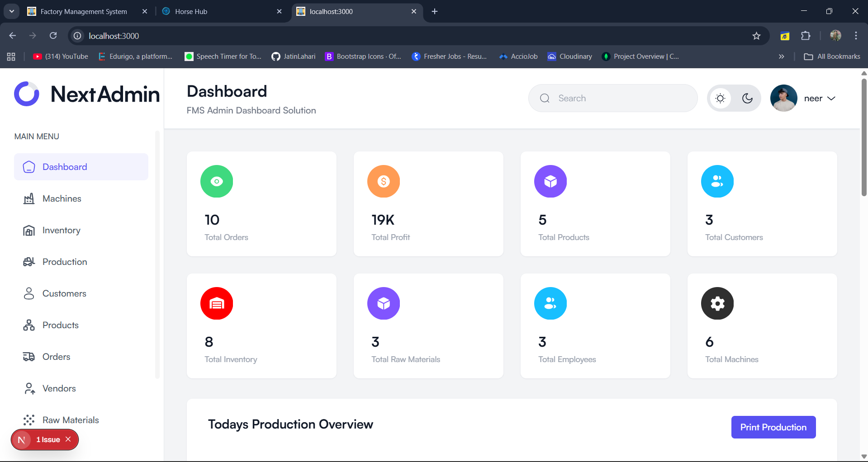Screen dimensions: 868x462
Task: Click the Production forklift icon
Action: tap(29, 262)
